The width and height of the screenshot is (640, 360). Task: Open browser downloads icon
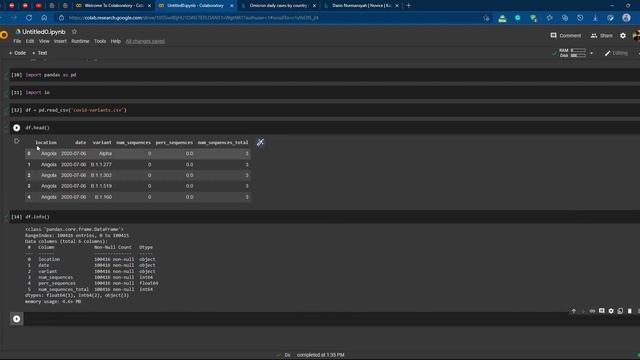(x=596, y=18)
